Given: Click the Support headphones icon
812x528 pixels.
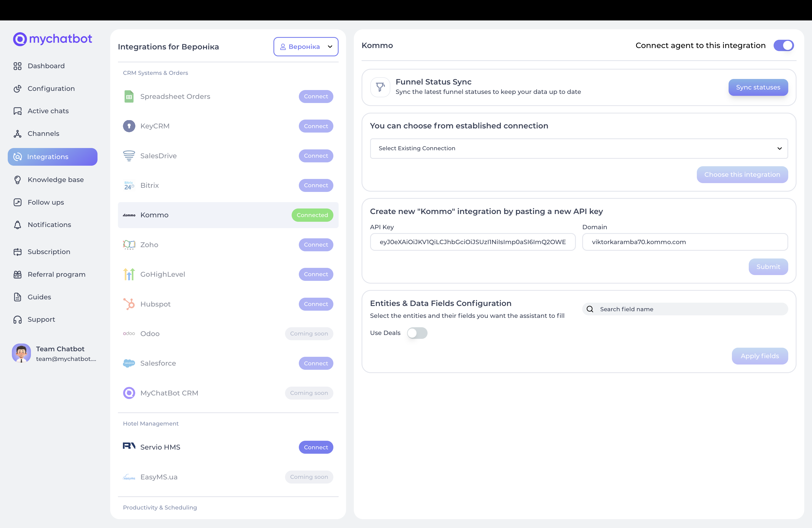Looking at the screenshot, I should tap(17, 320).
